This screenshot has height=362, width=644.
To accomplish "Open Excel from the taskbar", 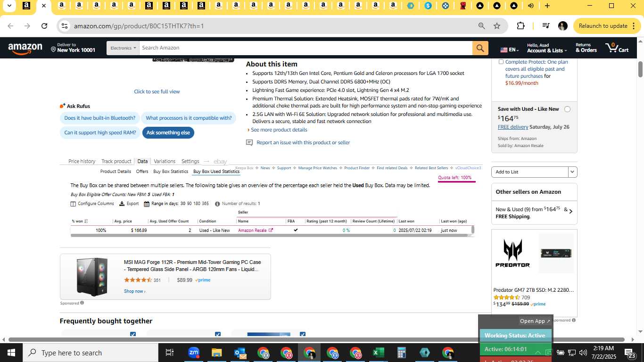I will click(379, 353).
